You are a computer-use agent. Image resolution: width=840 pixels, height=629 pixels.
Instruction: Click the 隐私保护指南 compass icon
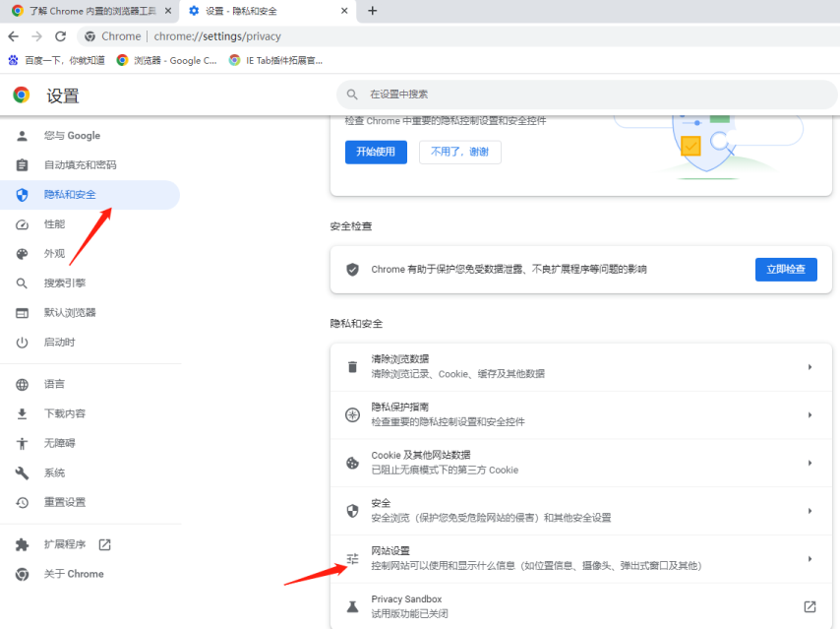coord(352,414)
